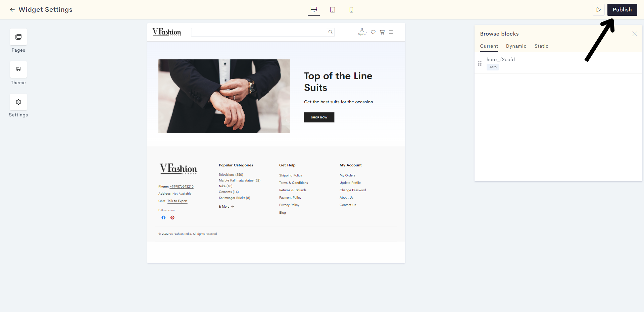Click the Nike (18) category

226,186
